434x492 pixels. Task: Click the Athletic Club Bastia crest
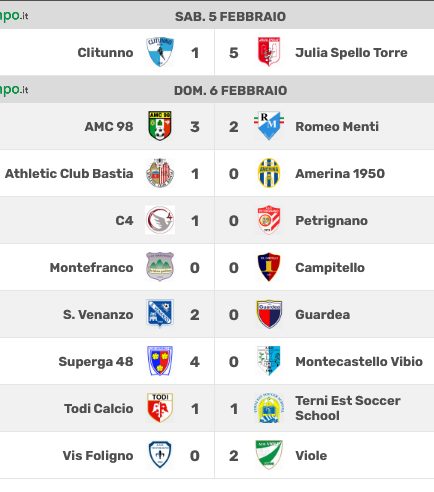coord(160,173)
